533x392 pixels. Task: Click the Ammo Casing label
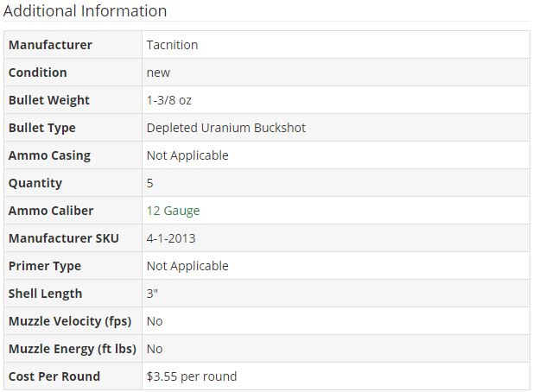(49, 155)
